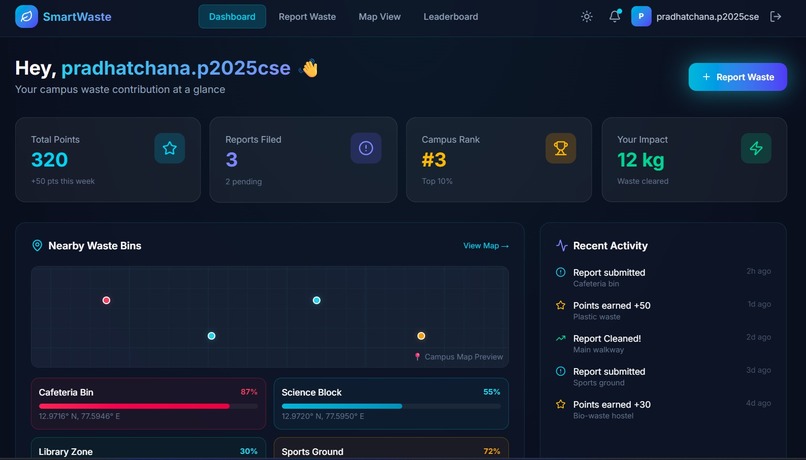The image size is (806, 460).
Task: Click the '320' total points value
Action: click(x=49, y=160)
